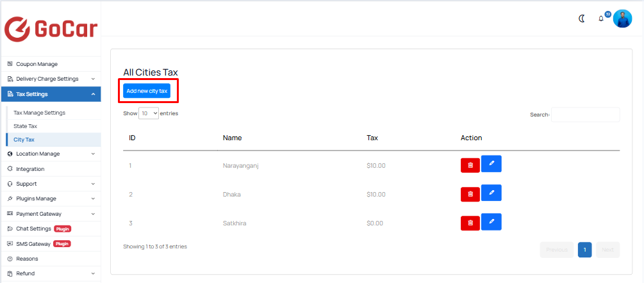Click the Tax Settings sidebar icon
The width and height of the screenshot is (644, 283).
[x=10, y=94]
